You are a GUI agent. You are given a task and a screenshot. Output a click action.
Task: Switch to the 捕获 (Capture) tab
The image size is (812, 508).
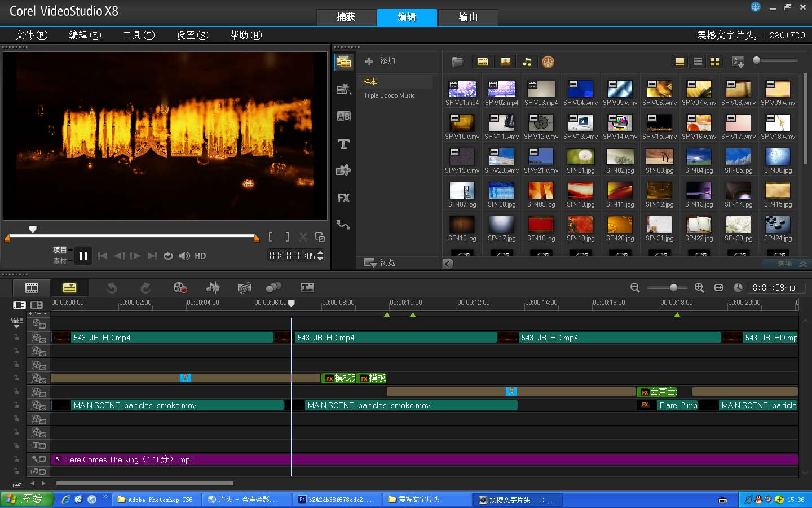pyautogui.click(x=346, y=17)
